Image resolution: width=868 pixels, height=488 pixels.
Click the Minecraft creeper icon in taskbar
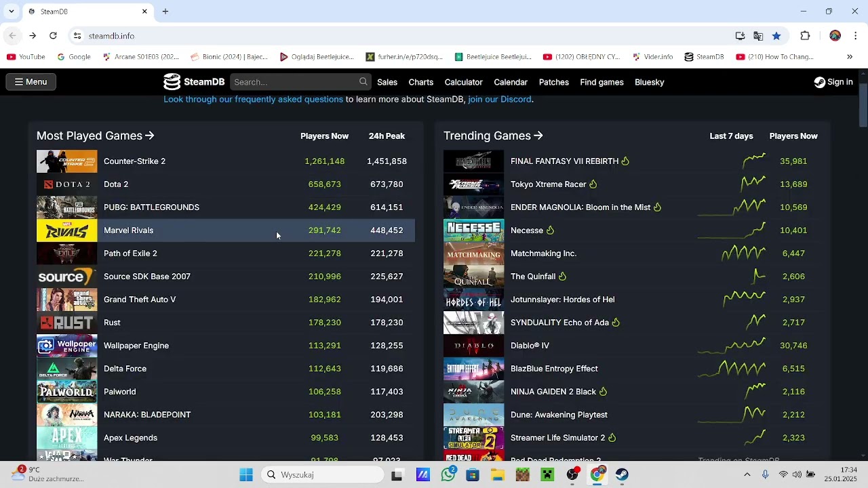pyautogui.click(x=547, y=475)
